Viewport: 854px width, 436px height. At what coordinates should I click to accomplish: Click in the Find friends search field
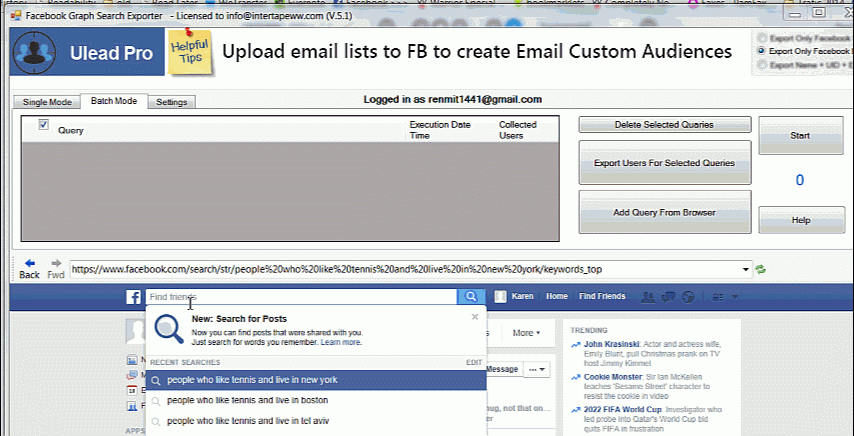click(301, 297)
